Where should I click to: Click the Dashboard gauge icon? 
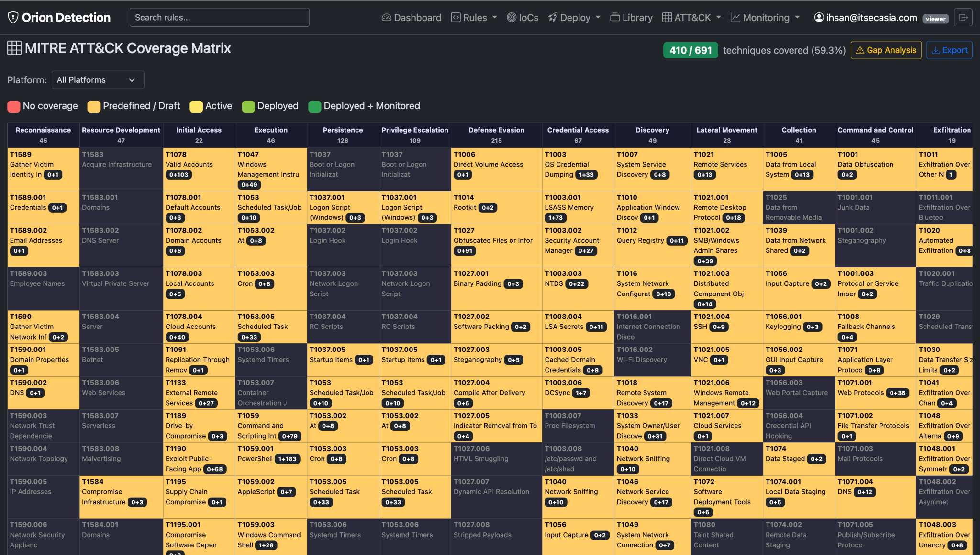coord(387,18)
